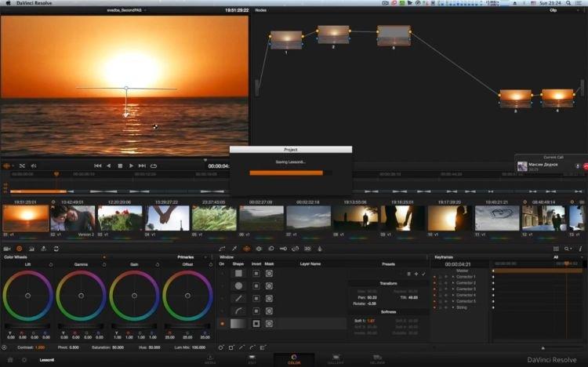Toggle Mask for the circular window
Screen dimensions: 588x367
269,286
